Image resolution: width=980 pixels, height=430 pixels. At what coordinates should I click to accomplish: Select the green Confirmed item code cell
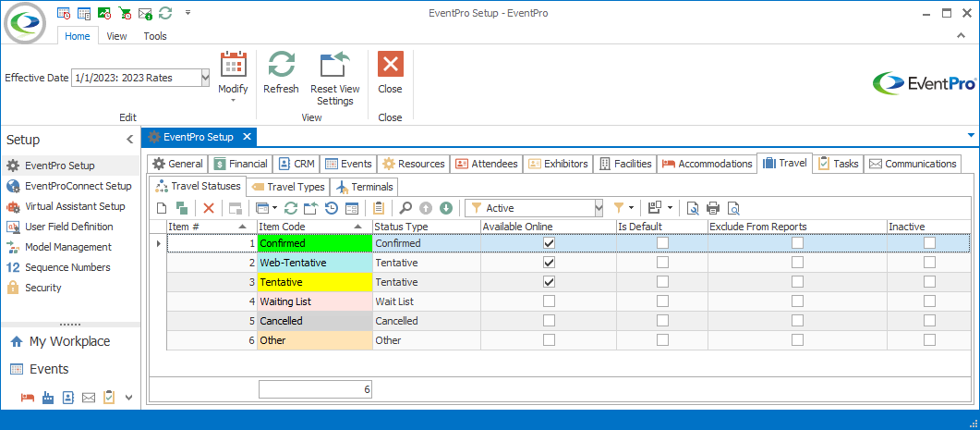tap(315, 243)
